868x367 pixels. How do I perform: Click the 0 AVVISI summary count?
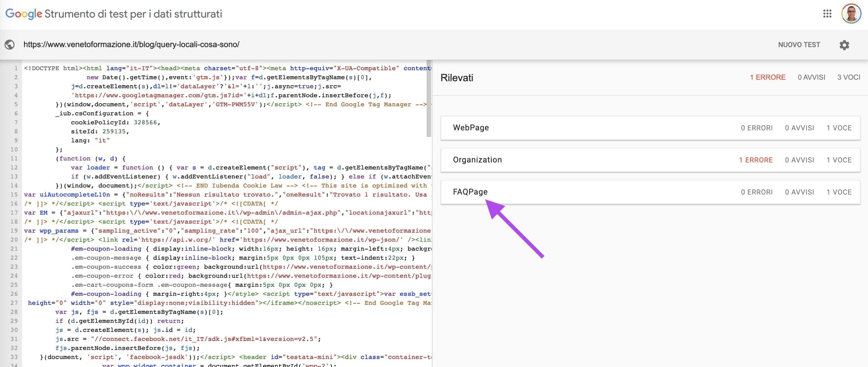pos(811,77)
